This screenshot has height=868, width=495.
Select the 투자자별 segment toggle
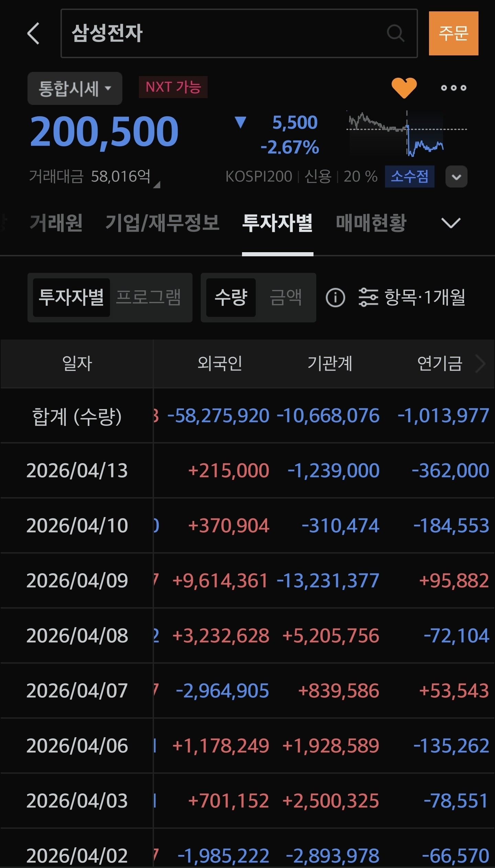tap(71, 298)
